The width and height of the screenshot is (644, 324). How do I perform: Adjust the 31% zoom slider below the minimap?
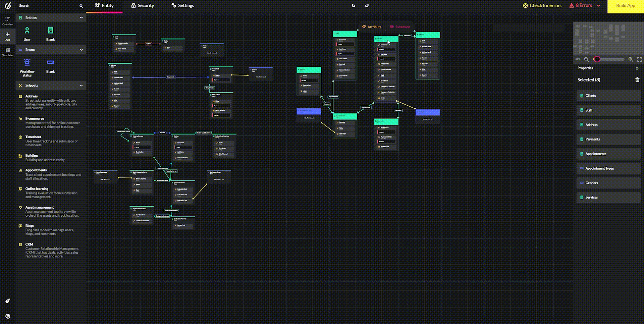(x=597, y=59)
